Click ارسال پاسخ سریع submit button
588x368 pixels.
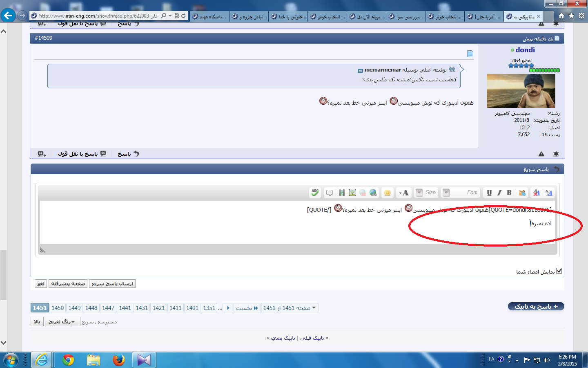[112, 284]
